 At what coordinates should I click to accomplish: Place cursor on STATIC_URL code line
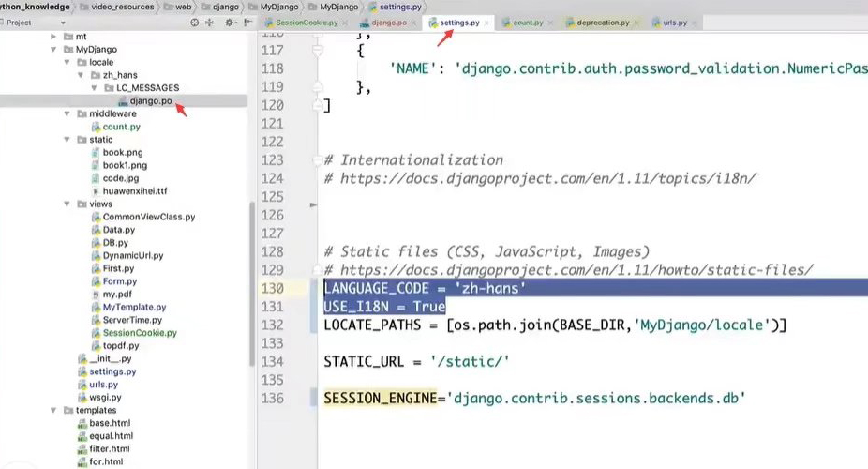416,361
